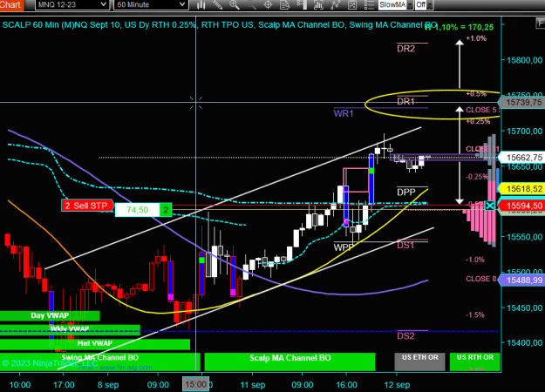Click the greyed zoom out magnifier

tap(251, 4)
